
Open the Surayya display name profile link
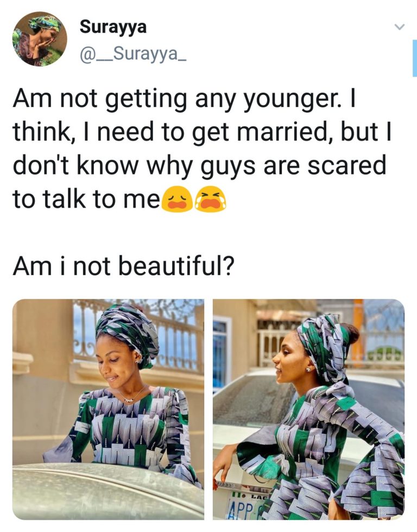113,27
